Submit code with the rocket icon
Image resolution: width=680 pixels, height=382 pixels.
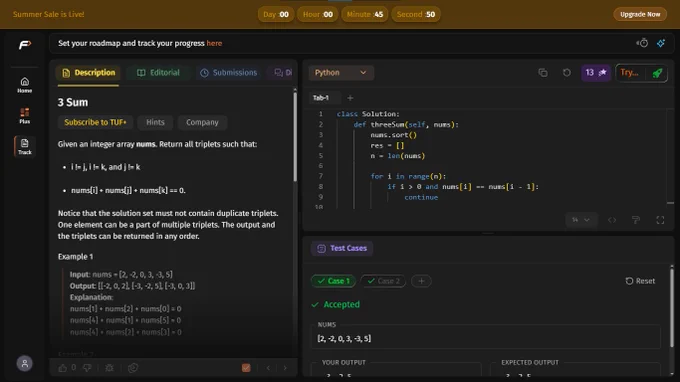pyautogui.click(x=657, y=73)
